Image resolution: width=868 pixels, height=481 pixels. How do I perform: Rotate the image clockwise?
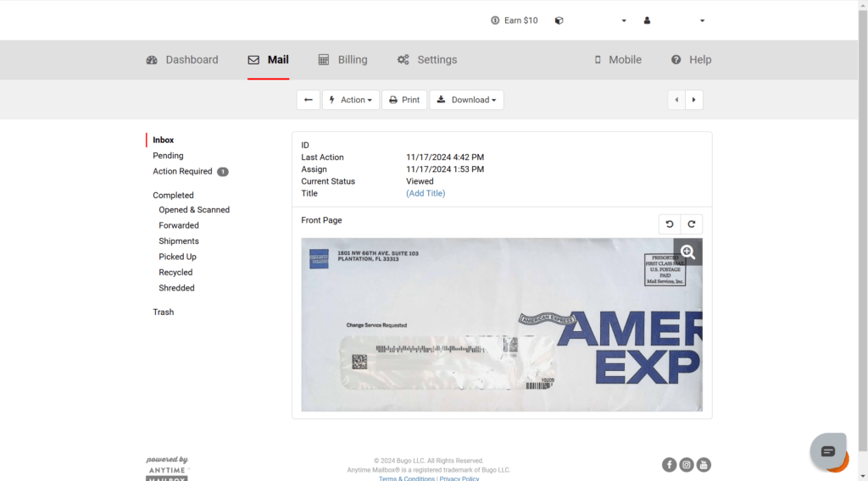point(692,224)
